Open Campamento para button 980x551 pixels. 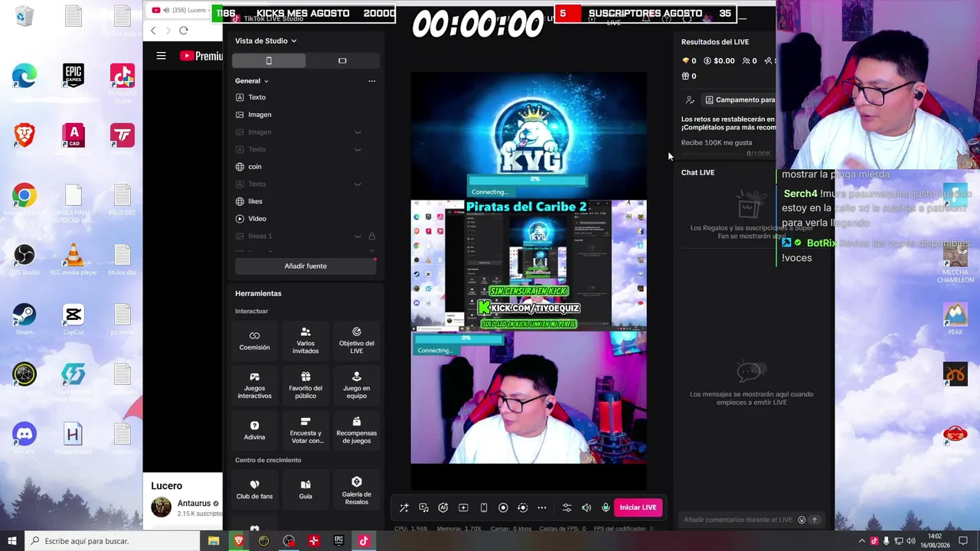(x=740, y=99)
